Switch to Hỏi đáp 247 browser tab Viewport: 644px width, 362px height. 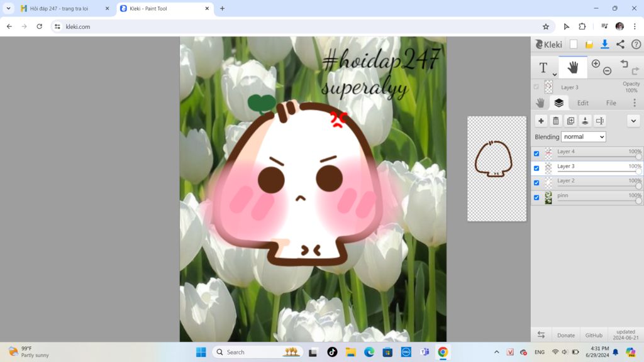coord(65,8)
